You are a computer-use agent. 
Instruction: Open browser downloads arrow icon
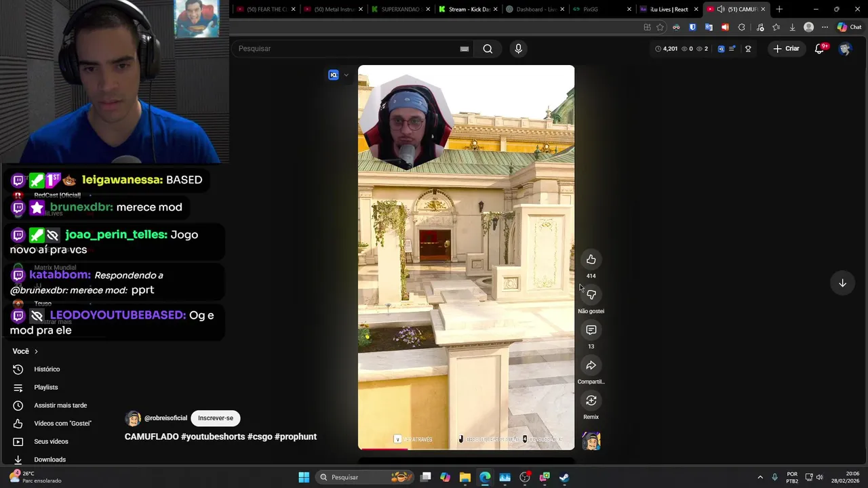tap(792, 27)
